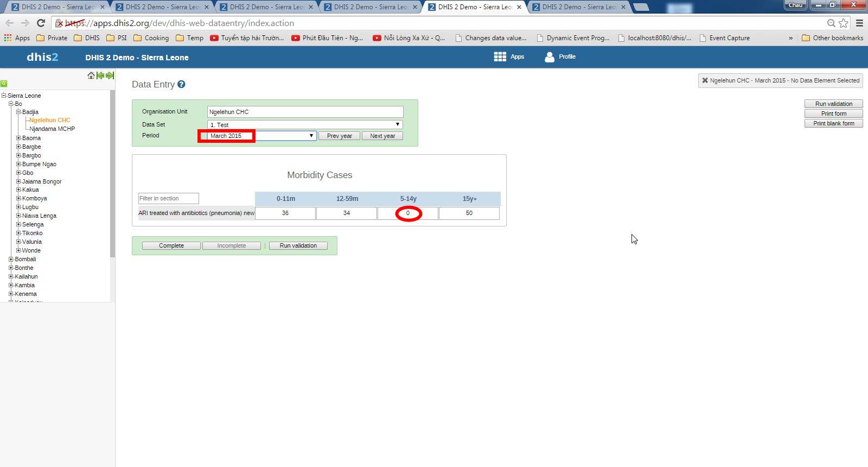Open the Data Set dropdown

coord(305,124)
